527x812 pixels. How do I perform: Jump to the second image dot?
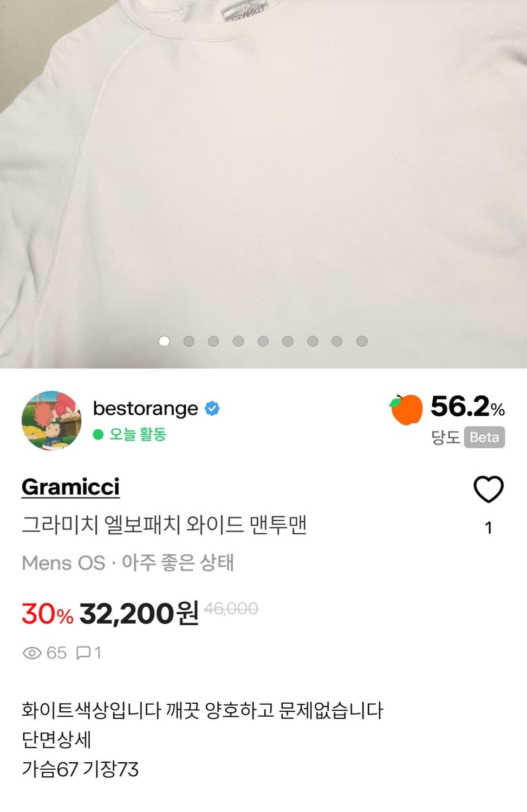[189, 341]
